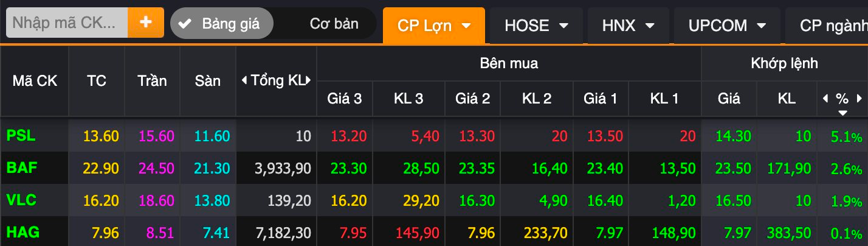The image size is (868, 246).
Task: Click sort caret below % header
Action: coord(842,113)
